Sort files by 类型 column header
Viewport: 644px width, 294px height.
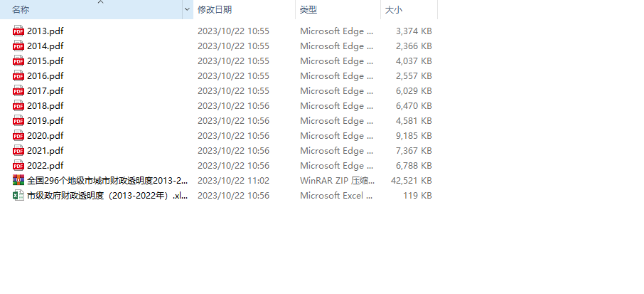308,10
